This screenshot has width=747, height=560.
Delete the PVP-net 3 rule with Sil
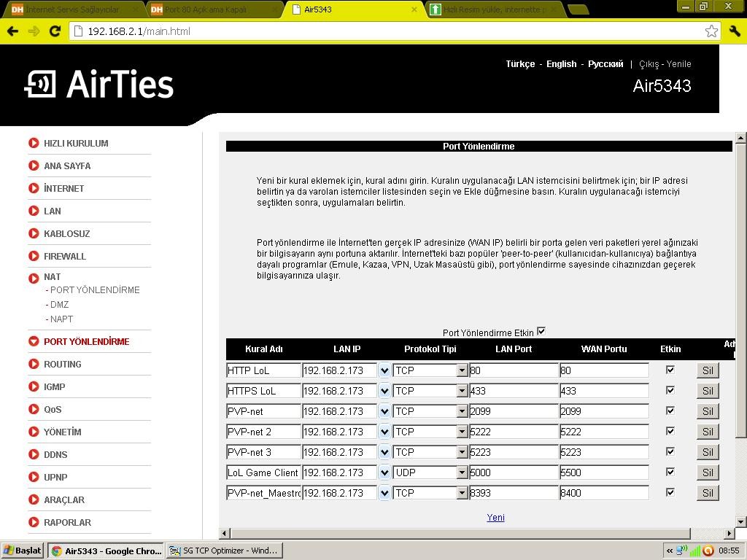tap(707, 452)
